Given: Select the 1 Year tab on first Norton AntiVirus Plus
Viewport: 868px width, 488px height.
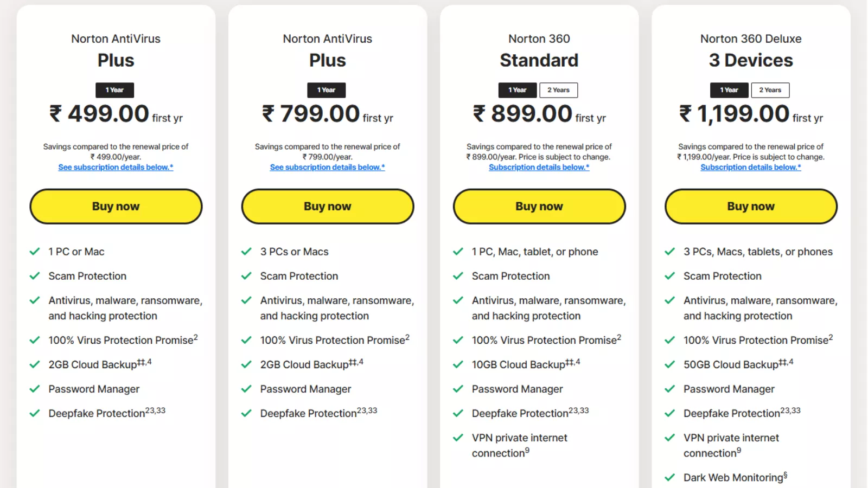Looking at the screenshot, I should 114,90.
